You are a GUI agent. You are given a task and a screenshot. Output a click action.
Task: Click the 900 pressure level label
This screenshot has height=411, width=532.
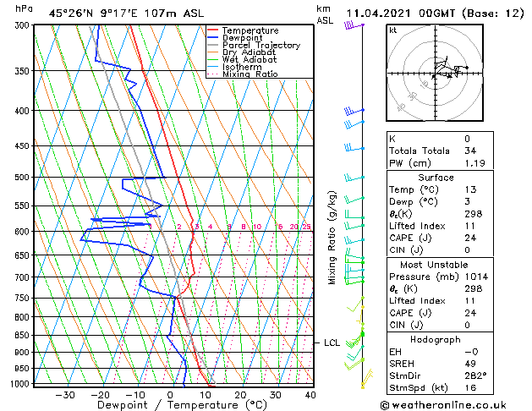tap(24, 353)
